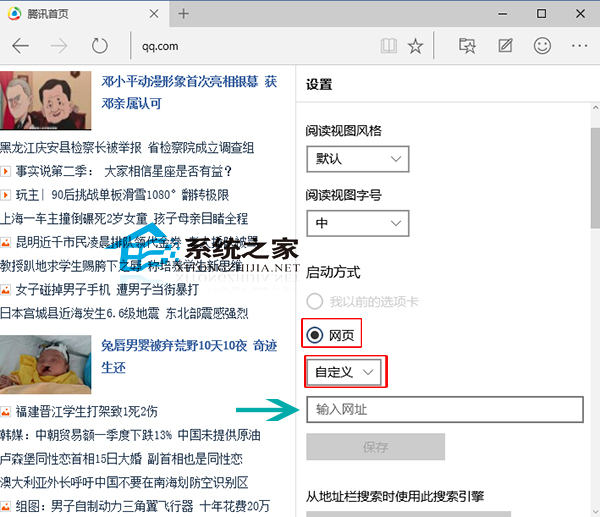Open 事实说第二季 video link
600x517 pixels.
(x=124, y=171)
